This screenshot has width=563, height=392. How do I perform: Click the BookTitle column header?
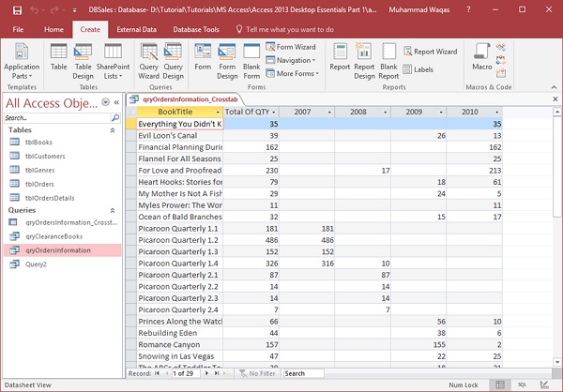175,111
